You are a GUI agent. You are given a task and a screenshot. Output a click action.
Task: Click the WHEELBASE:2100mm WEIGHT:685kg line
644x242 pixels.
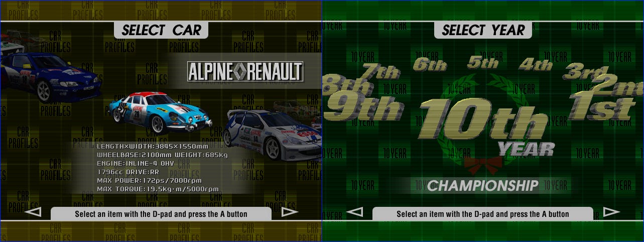[x=162, y=155]
